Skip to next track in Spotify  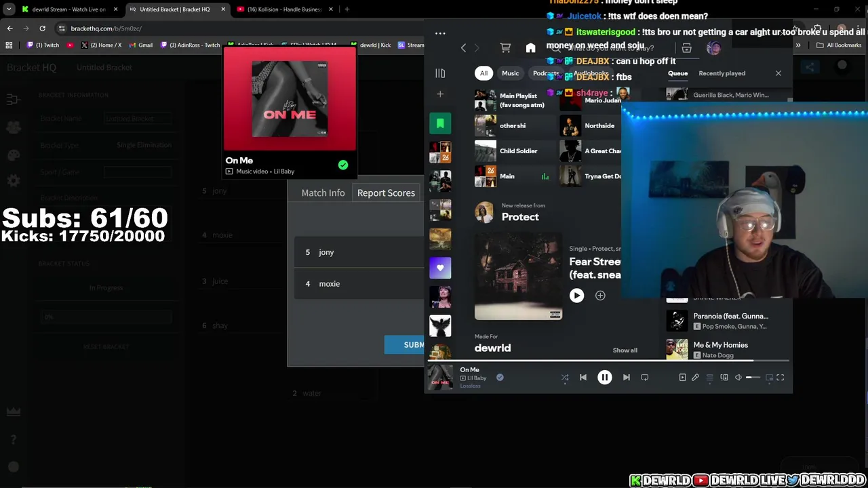click(x=627, y=378)
